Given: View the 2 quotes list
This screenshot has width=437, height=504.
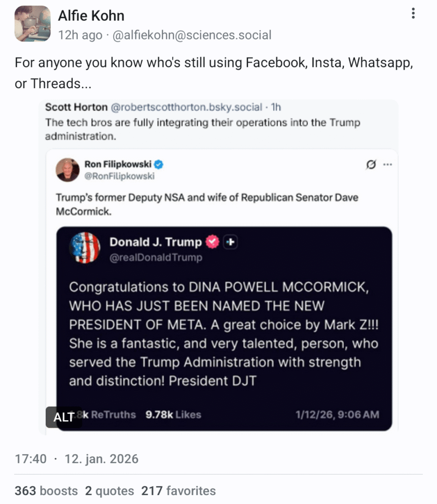Looking at the screenshot, I should tap(109, 491).
